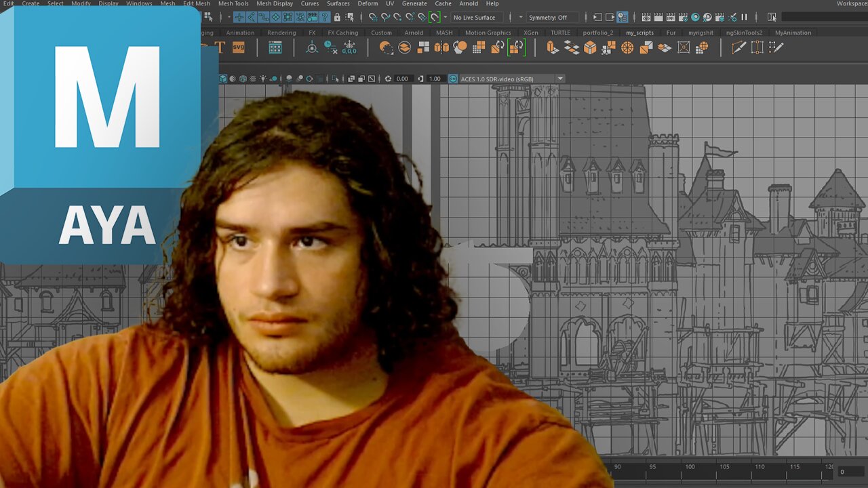Screen dimensions: 868x488
Task: Select the Multi-Cut tool icon
Action: pos(738,47)
